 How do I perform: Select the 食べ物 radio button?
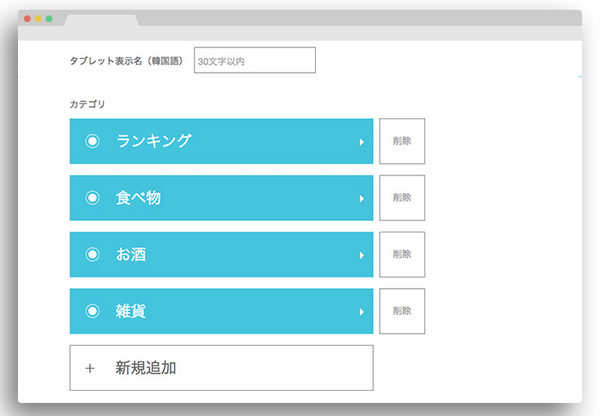coord(92,198)
